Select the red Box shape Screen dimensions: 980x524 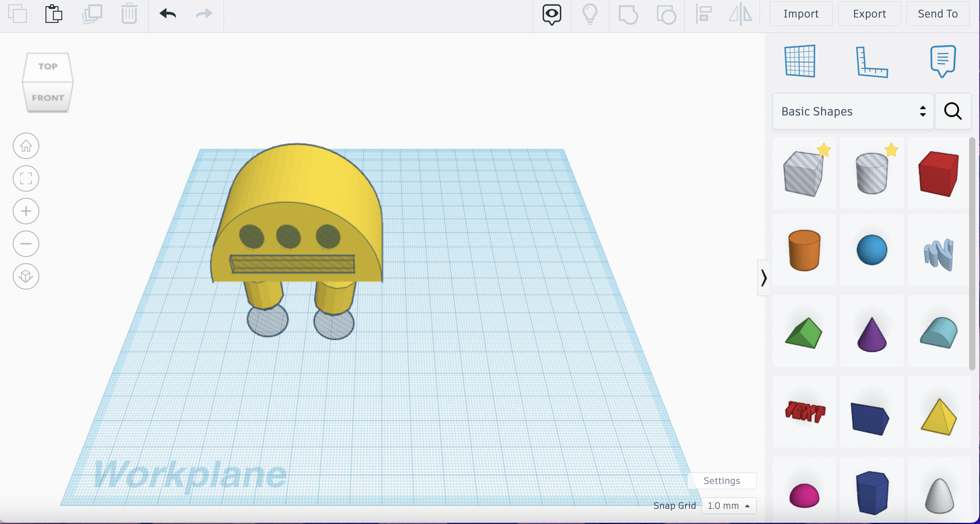point(938,173)
